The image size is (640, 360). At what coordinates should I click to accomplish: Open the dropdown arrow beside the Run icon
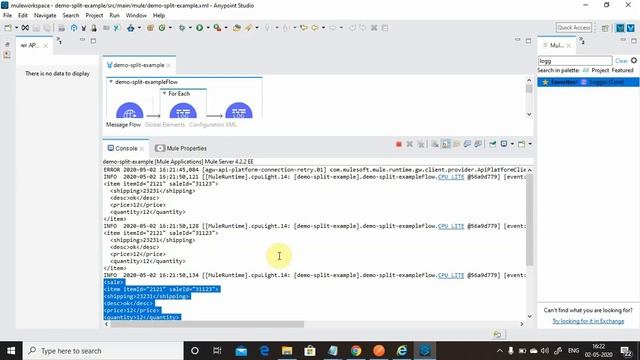tap(208, 28)
